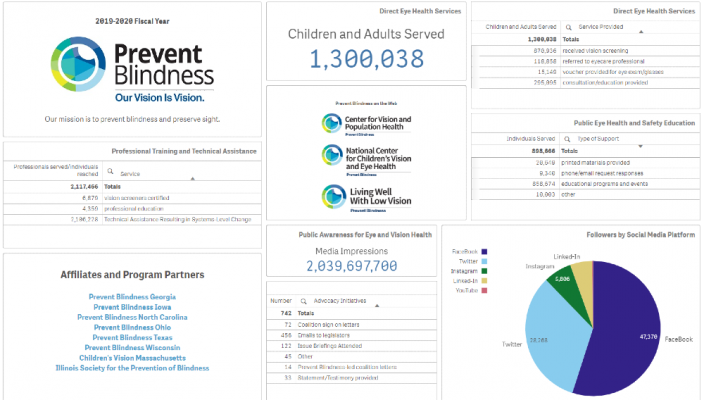Click the 'Children and Adults Served' column header
The width and height of the screenshot is (704, 400).
(520, 27)
